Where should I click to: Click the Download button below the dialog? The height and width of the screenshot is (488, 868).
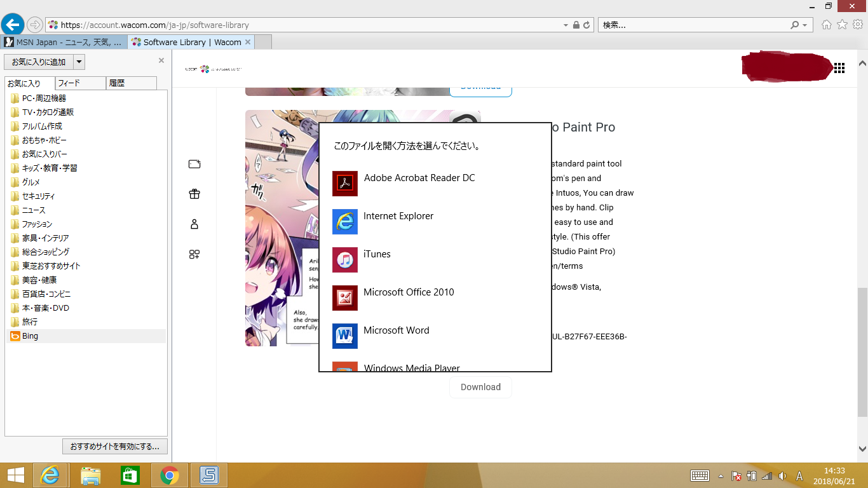pyautogui.click(x=480, y=387)
